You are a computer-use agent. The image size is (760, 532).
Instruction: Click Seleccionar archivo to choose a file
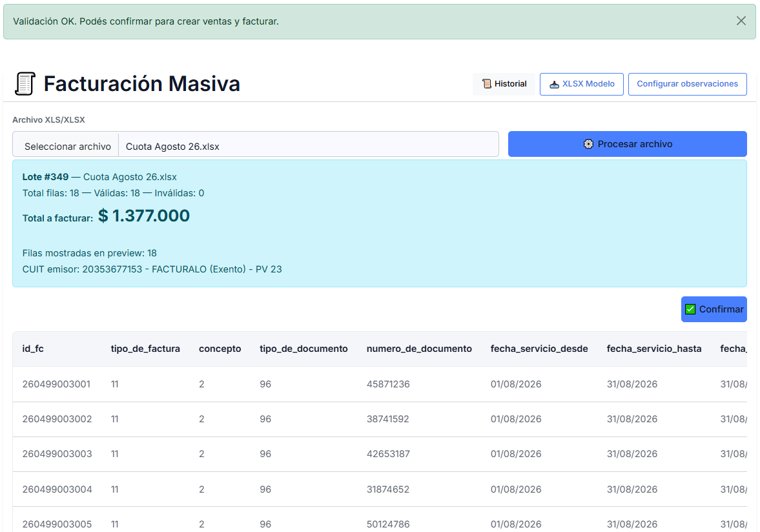pyautogui.click(x=67, y=147)
